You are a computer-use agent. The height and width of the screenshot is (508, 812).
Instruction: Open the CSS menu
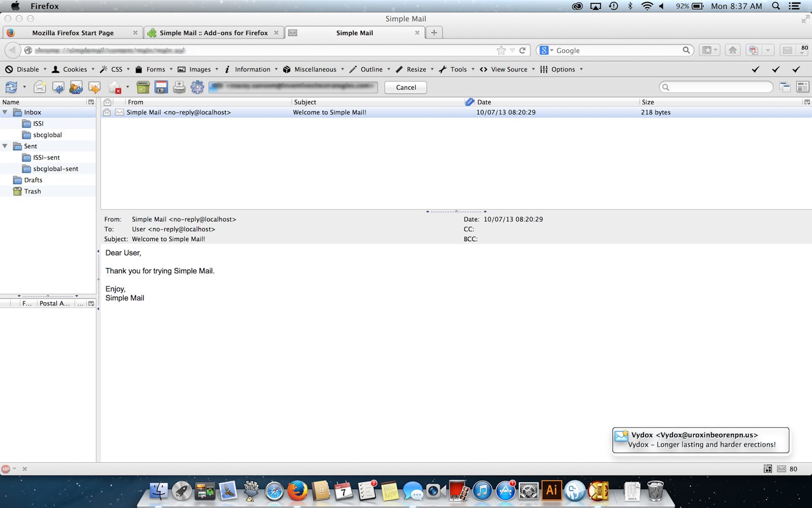115,70
